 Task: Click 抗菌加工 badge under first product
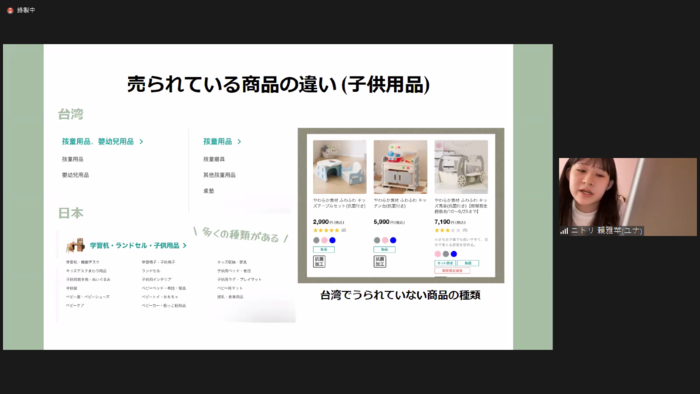click(x=319, y=261)
